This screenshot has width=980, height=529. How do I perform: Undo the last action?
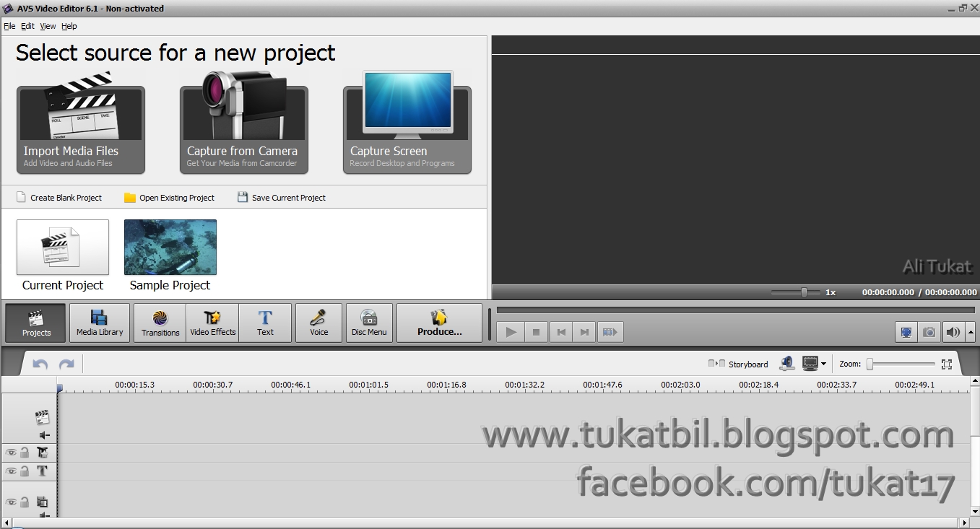pyautogui.click(x=40, y=364)
